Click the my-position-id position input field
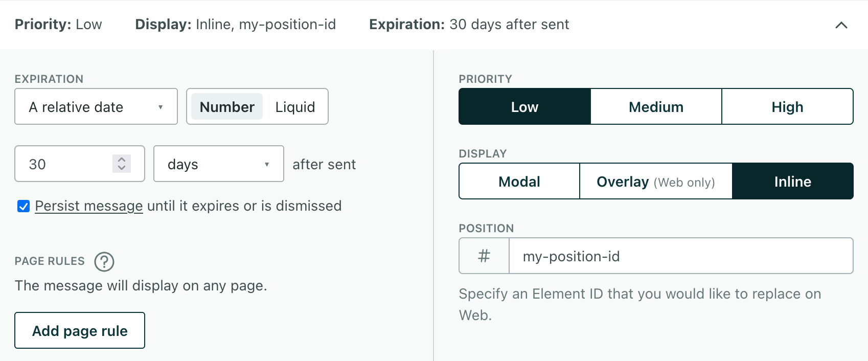The image size is (868, 361). [x=680, y=256]
